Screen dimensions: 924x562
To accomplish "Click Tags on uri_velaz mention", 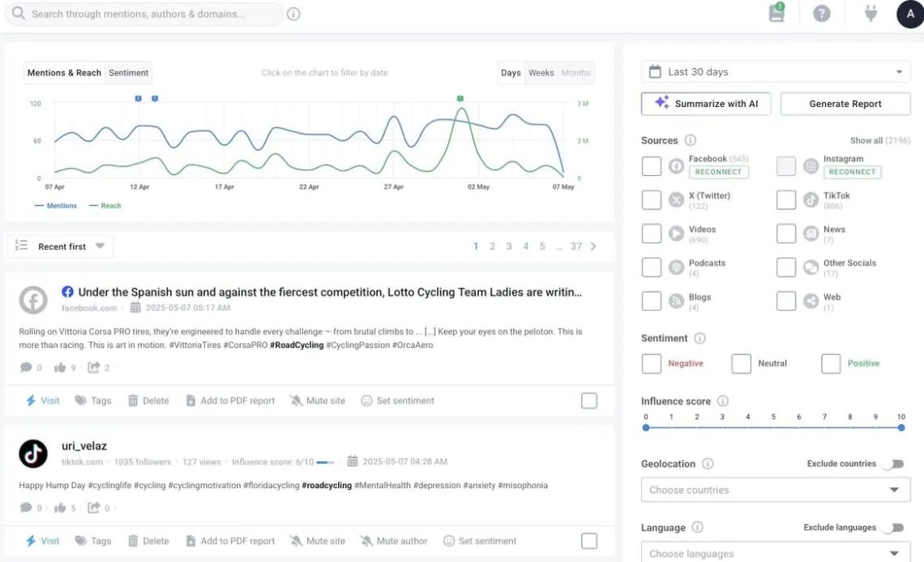I will (x=93, y=542).
